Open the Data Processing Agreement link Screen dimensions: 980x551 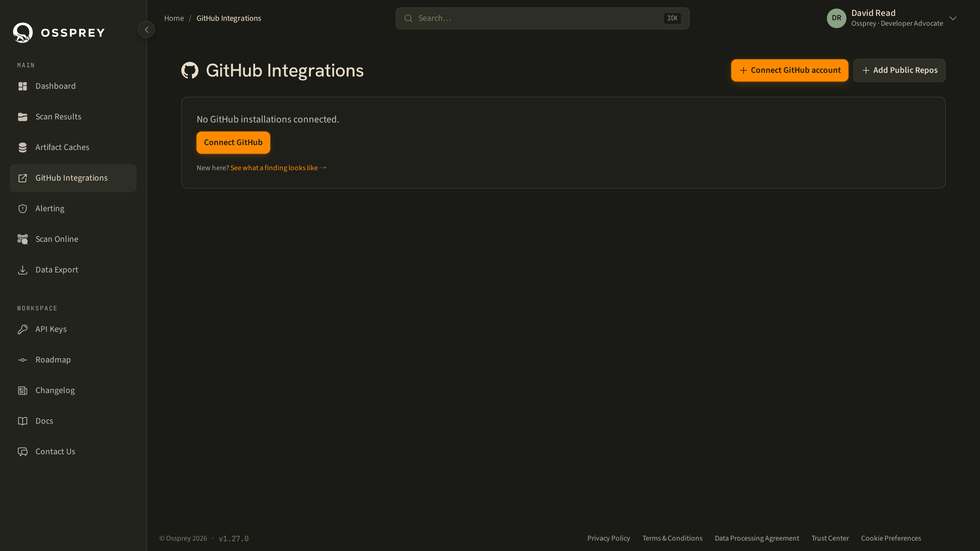[757, 538]
